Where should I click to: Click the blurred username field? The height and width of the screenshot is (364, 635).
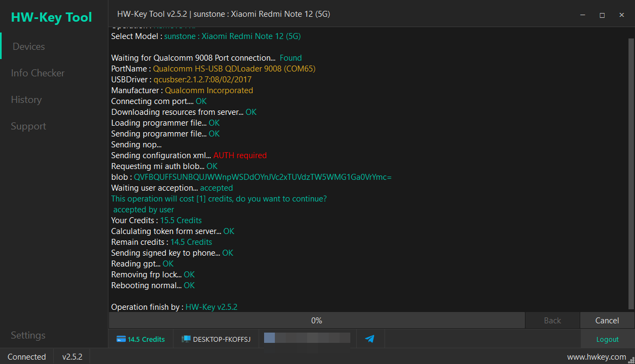pyautogui.click(x=307, y=339)
